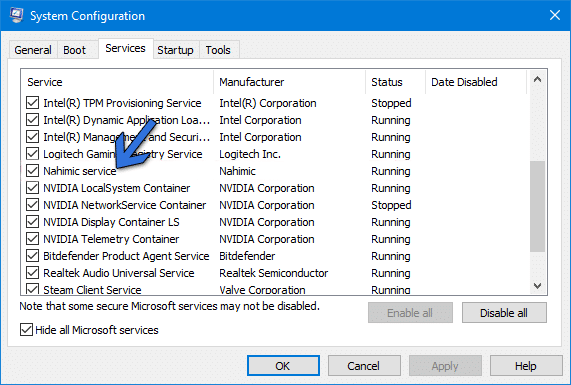Click the Apply button
This screenshot has height=385, width=571.
coord(445,366)
